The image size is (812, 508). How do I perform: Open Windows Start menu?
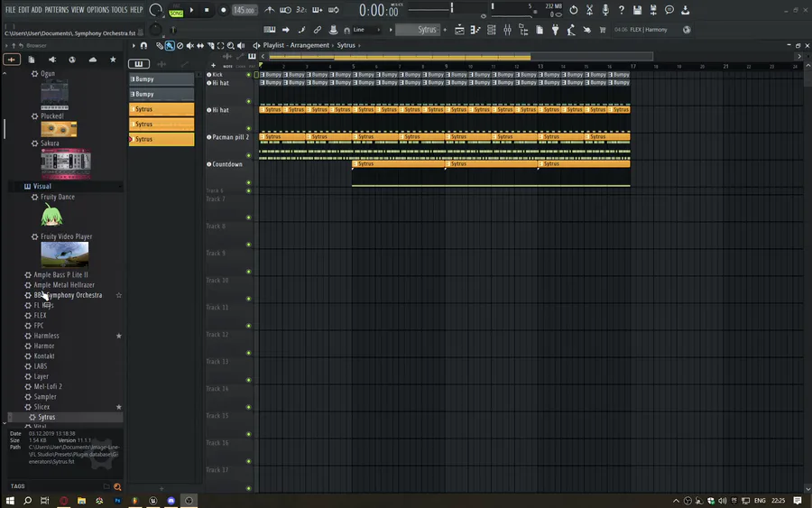tap(10, 500)
